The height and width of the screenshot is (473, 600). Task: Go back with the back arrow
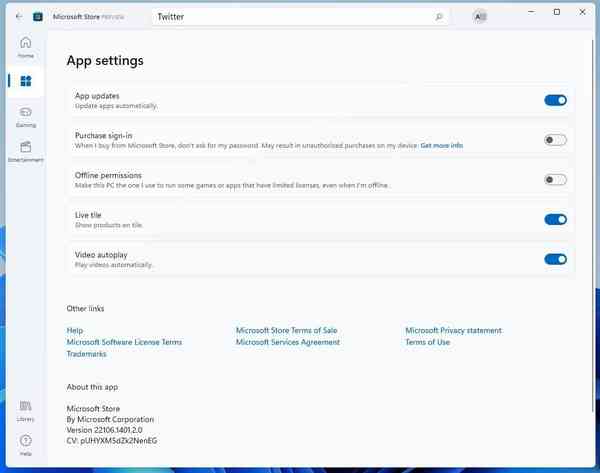pyautogui.click(x=19, y=16)
